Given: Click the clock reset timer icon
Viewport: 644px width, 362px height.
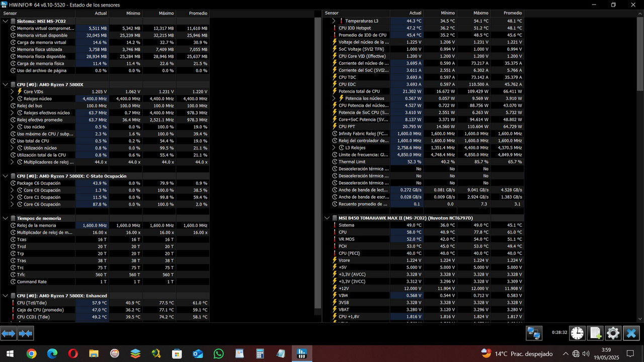Looking at the screenshot, I should pos(578,333).
